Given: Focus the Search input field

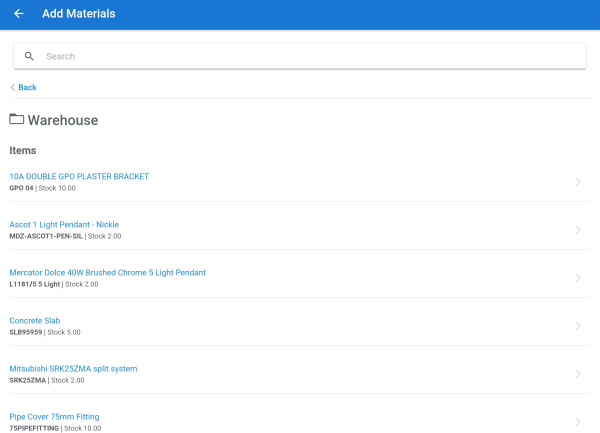Looking at the screenshot, I should (300, 56).
